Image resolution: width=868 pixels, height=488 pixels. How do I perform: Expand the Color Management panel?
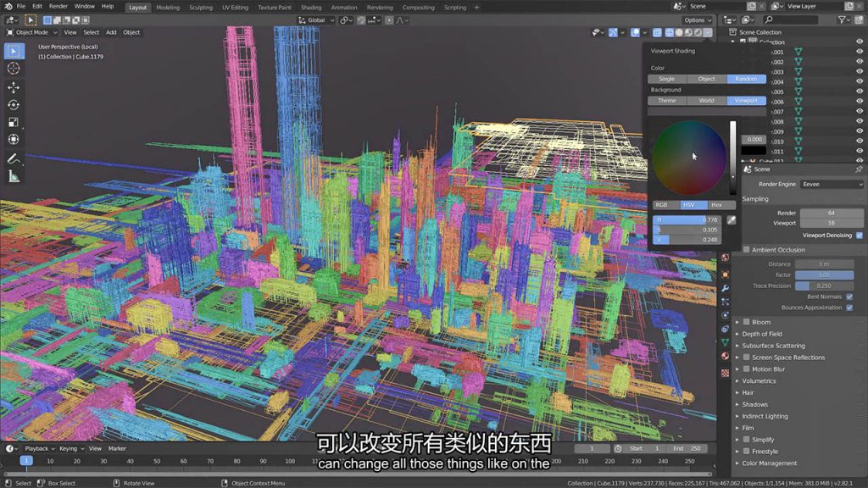769,463
